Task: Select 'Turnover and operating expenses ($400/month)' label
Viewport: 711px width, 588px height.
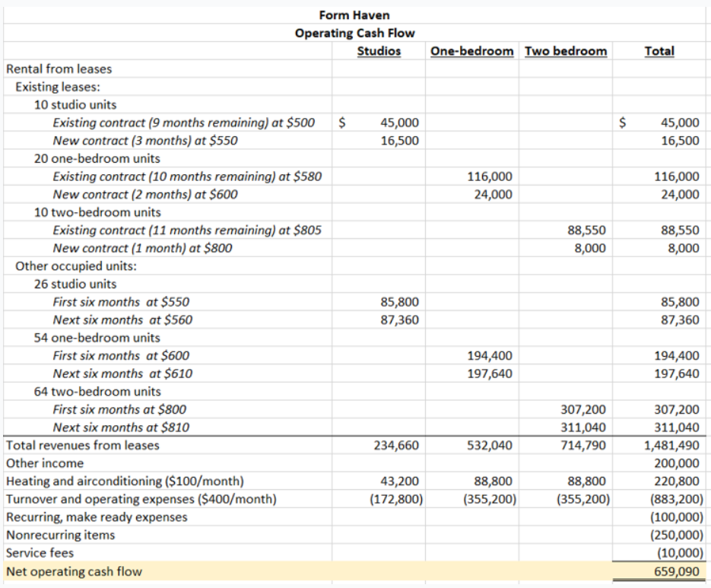Action: [141, 499]
